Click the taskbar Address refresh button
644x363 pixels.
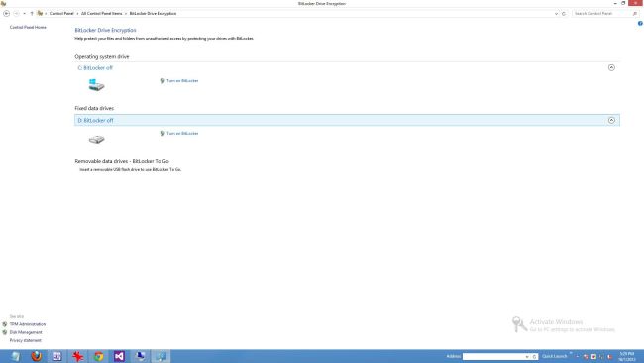click(534, 357)
